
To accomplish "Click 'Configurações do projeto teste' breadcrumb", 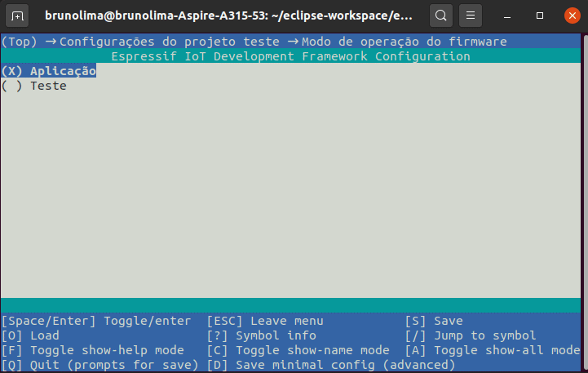I will (x=169, y=42).
